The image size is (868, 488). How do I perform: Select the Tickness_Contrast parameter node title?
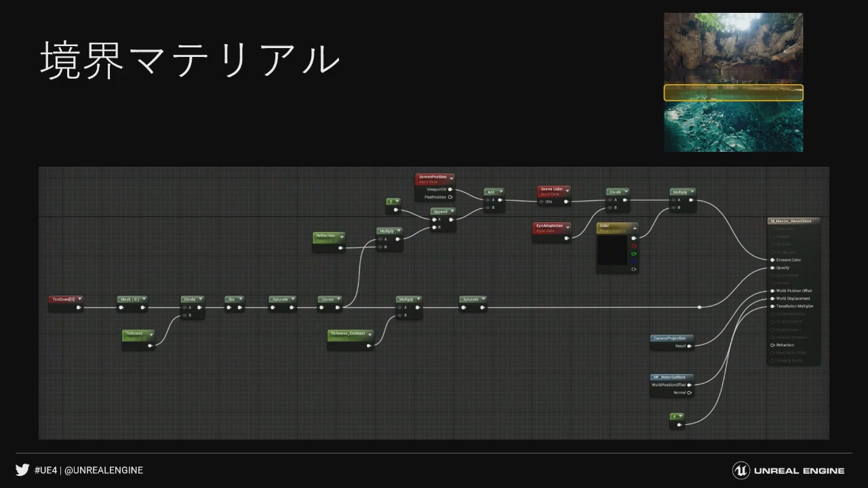pyautogui.click(x=347, y=333)
